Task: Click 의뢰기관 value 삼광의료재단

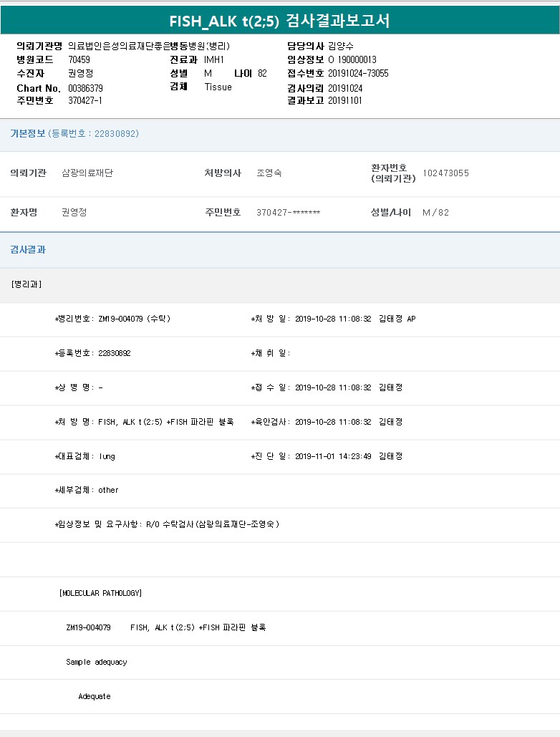Action: (x=87, y=173)
